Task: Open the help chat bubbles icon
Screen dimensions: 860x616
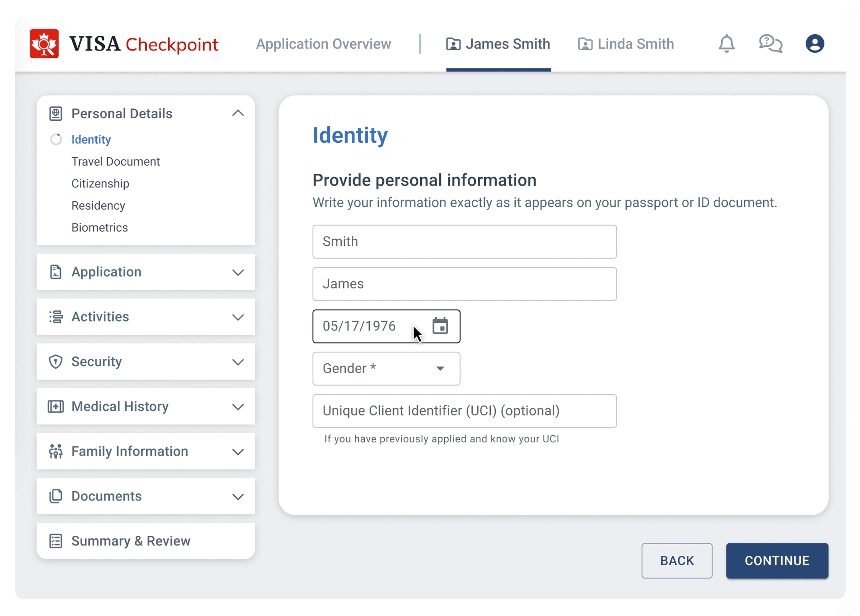Action: coord(770,43)
